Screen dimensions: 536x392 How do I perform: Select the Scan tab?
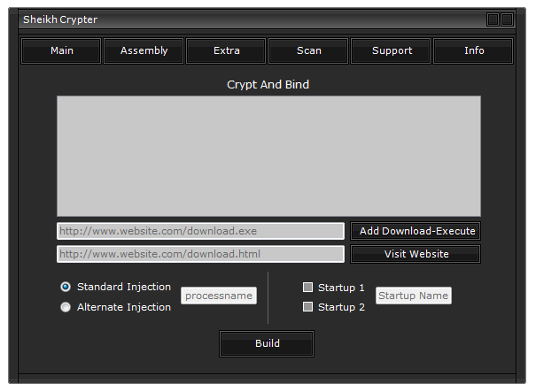pyautogui.click(x=308, y=50)
